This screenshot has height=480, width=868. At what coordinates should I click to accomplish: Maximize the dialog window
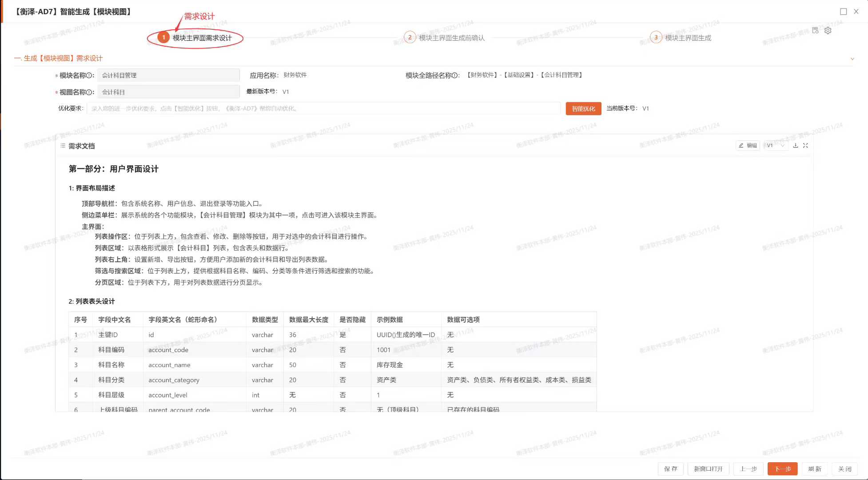coord(843,12)
